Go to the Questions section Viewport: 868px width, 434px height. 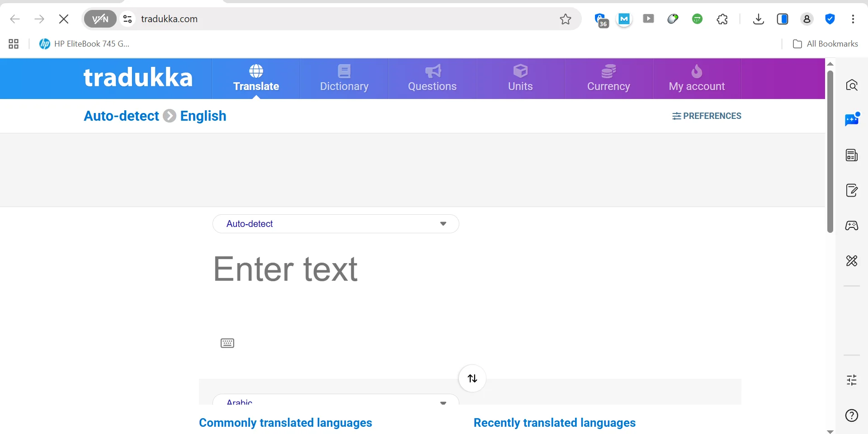tap(432, 79)
